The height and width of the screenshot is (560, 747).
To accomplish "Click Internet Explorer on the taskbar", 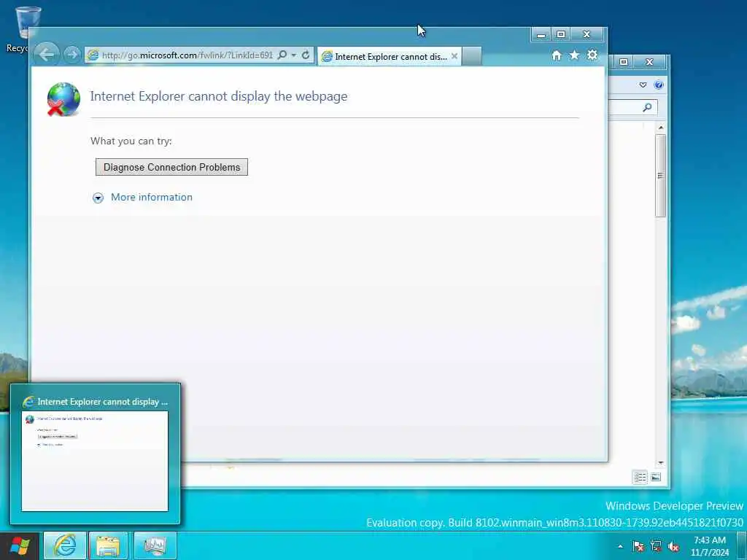I will [65, 545].
